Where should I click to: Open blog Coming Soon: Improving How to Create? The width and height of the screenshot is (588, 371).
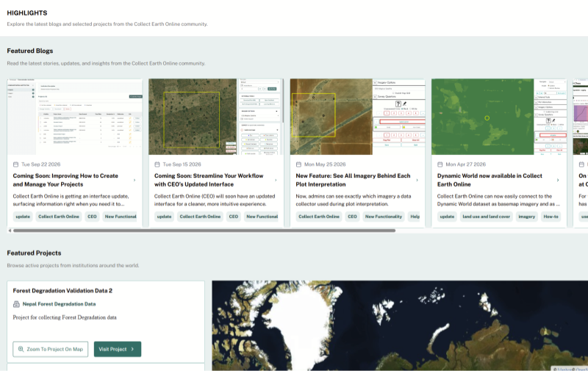point(65,180)
